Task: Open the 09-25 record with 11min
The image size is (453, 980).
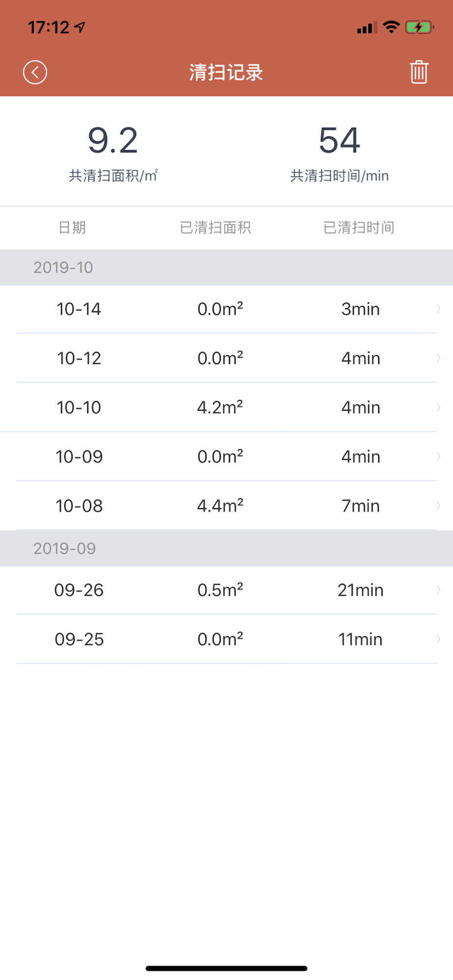Action: (x=226, y=639)
